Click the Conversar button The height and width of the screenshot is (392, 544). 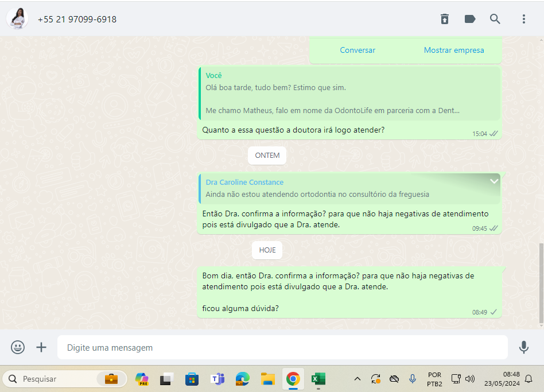[358, 51]
